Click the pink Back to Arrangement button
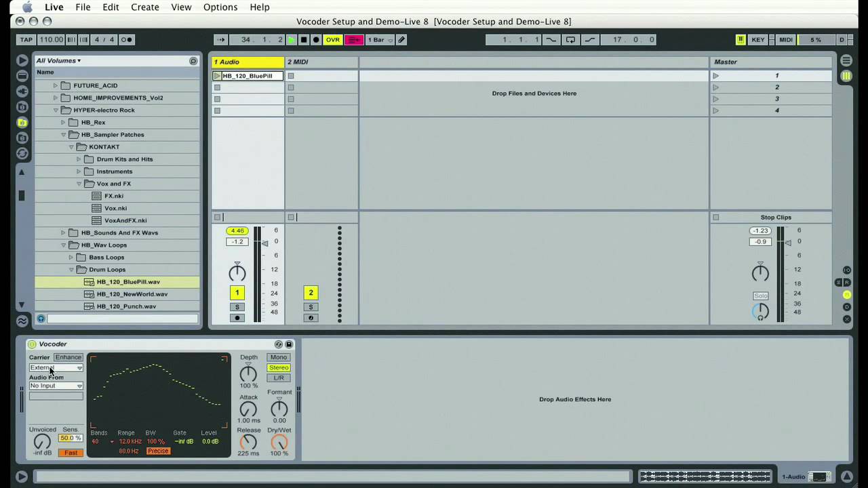This screenshot has height=488, width=868. (354, 40)
